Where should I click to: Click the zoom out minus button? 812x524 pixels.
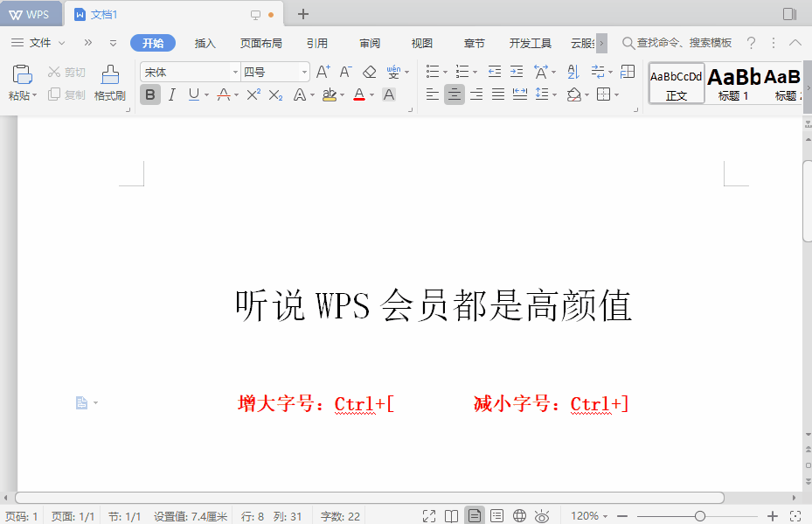coord(622,516)
